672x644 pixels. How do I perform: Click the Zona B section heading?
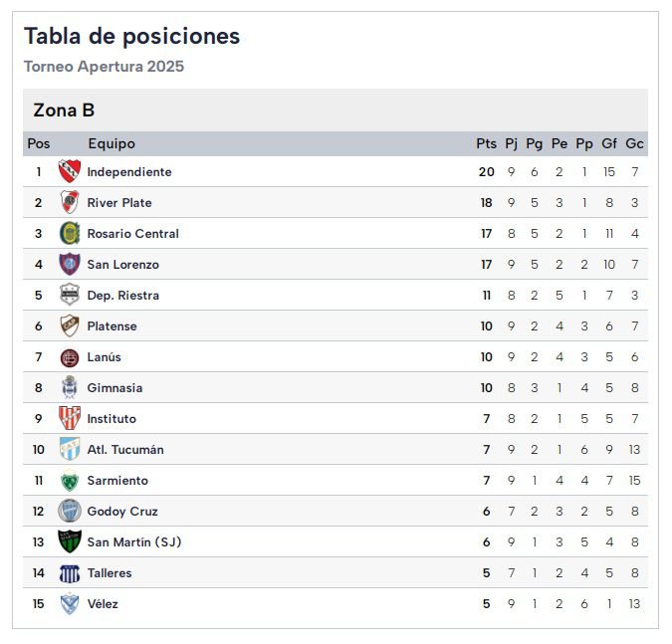tap(64, 110)
